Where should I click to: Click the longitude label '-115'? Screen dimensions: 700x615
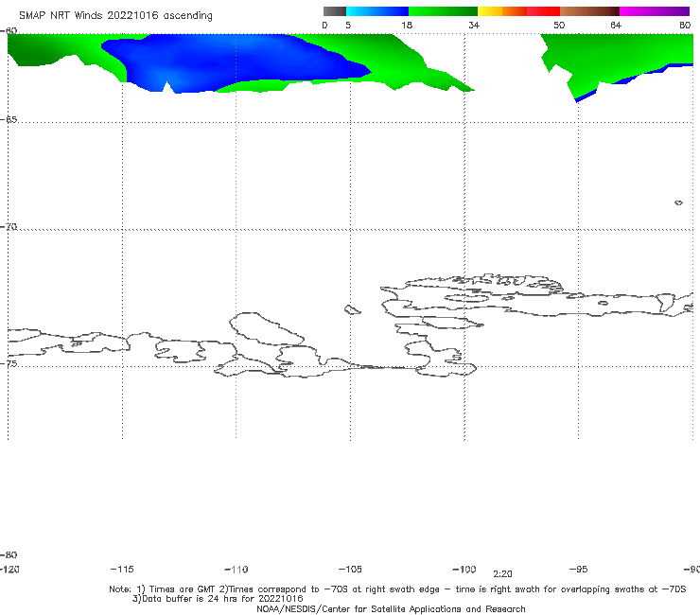point(122,569)
